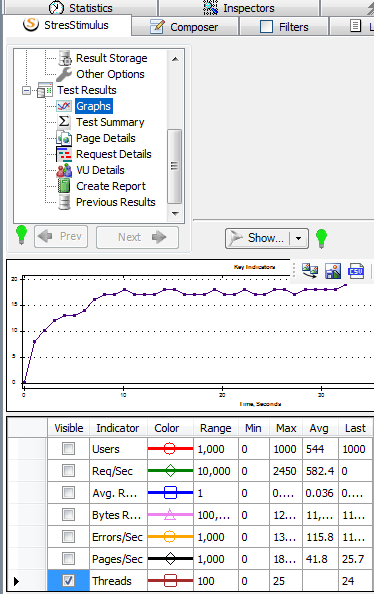Click the VU Details users icon

click(64, 170)
